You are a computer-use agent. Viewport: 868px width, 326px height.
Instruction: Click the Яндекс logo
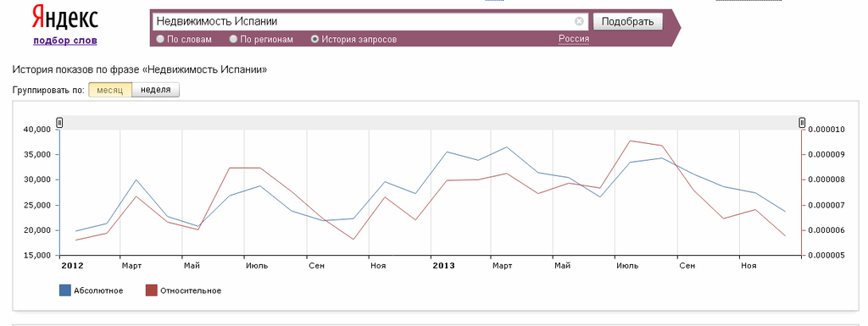tap(64, 18)
